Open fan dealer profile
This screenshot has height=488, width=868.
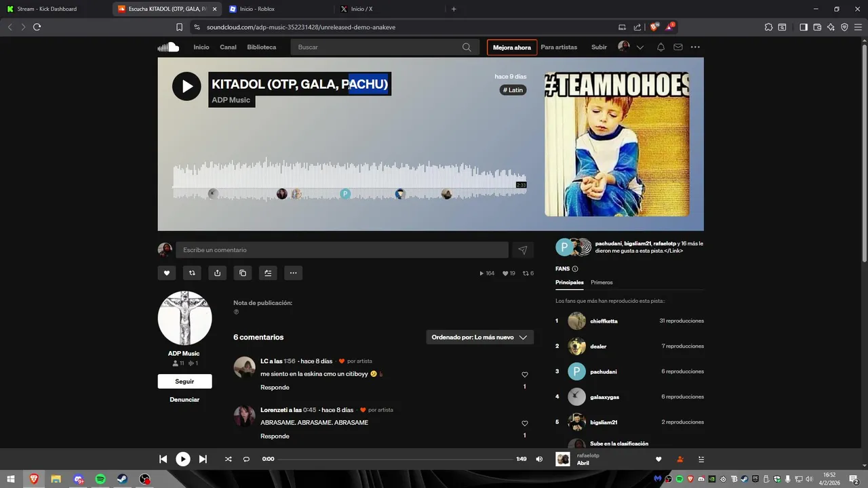click(x=598, y=346)
